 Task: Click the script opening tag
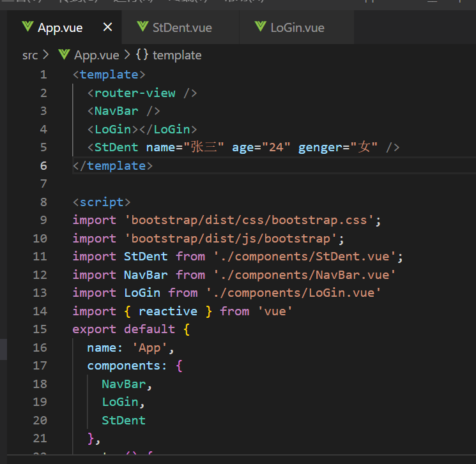click(x=102, y=202)
